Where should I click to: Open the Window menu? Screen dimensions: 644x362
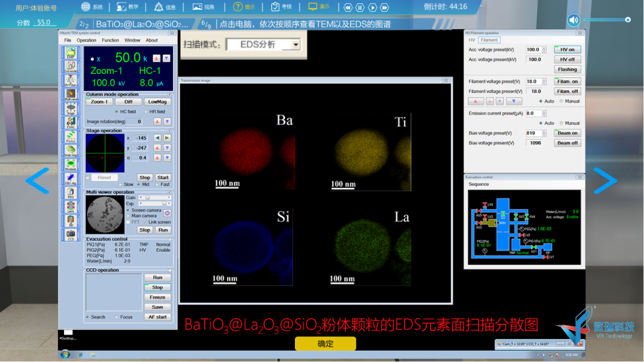(132, 40)
